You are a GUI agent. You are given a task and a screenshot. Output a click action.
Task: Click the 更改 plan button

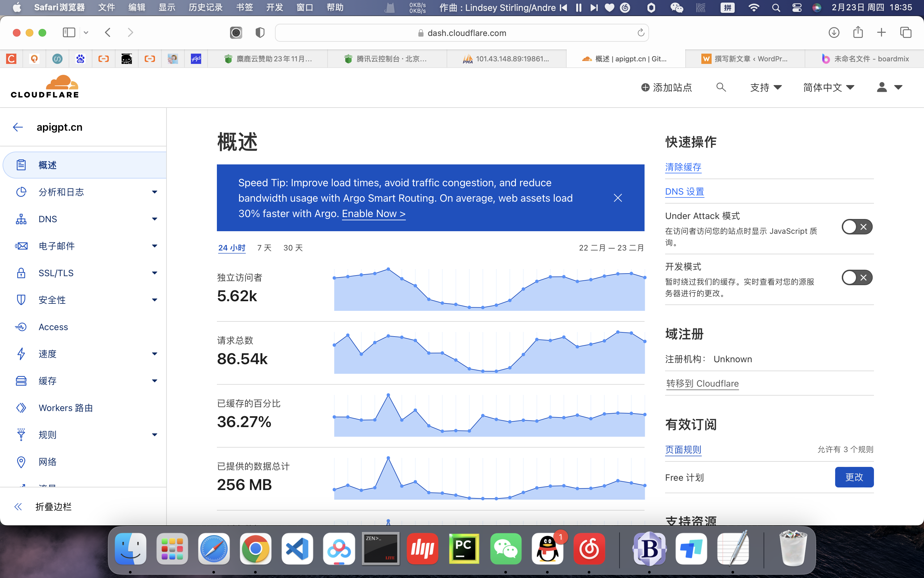click(x=854, y=477)
